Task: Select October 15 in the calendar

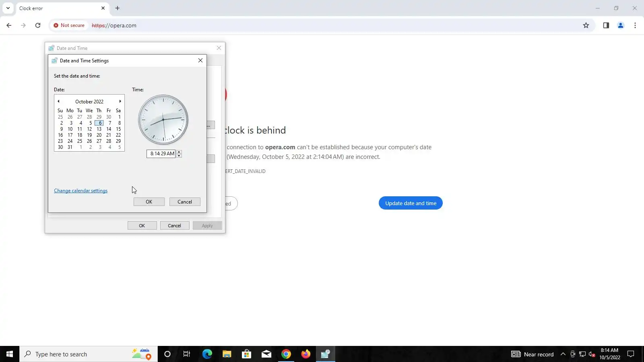Action: [118, 129]
